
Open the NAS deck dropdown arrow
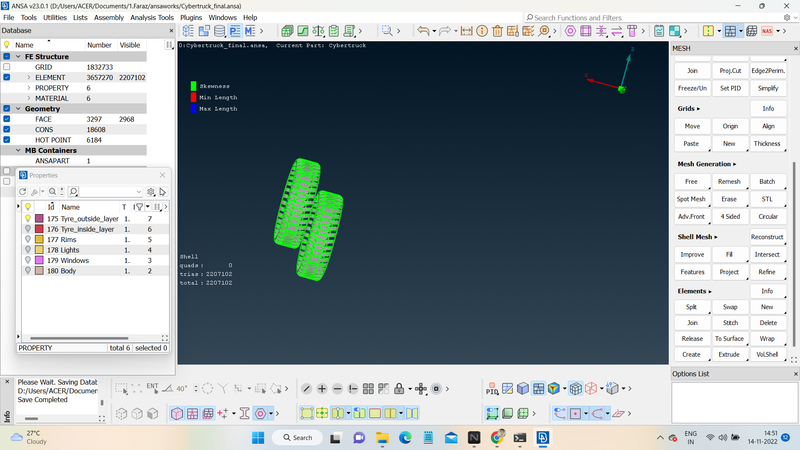(778, 31)
